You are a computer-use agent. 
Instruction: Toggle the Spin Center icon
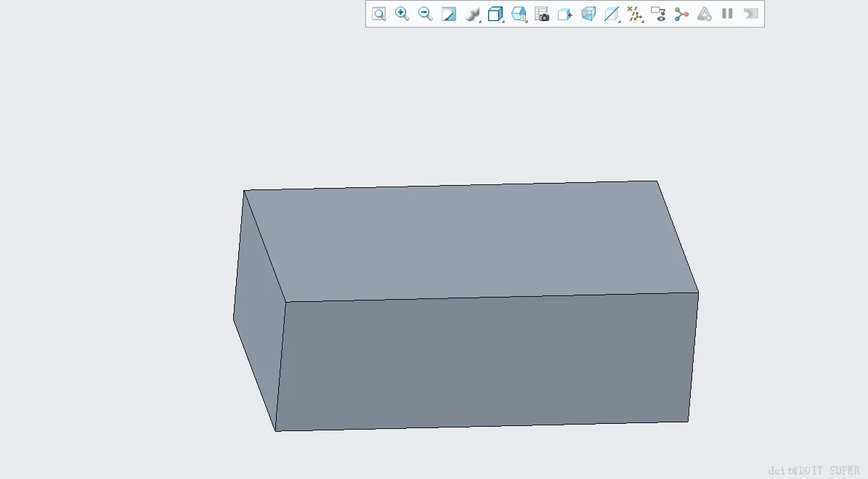(x=681, y=14)
